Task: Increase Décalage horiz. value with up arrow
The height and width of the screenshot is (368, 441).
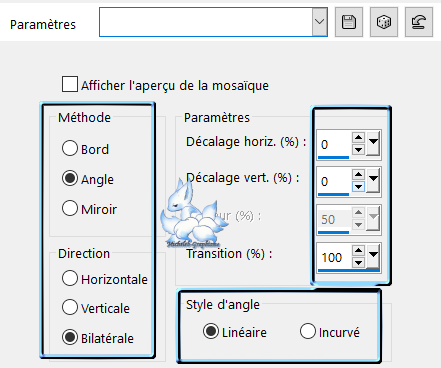Action: tap(359, 137)
